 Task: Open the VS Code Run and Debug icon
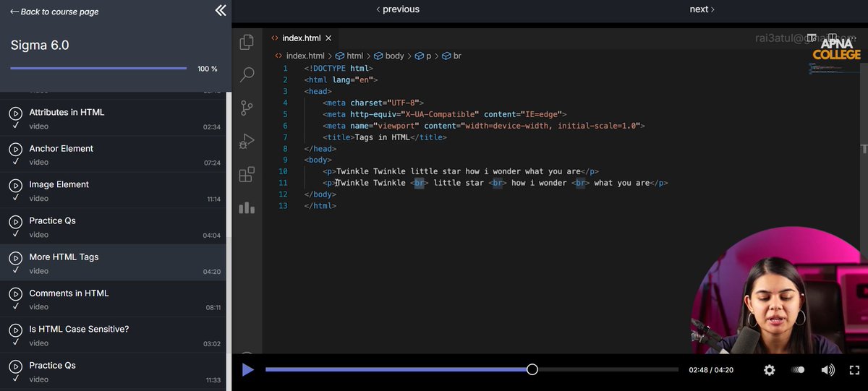pos(247,141)
